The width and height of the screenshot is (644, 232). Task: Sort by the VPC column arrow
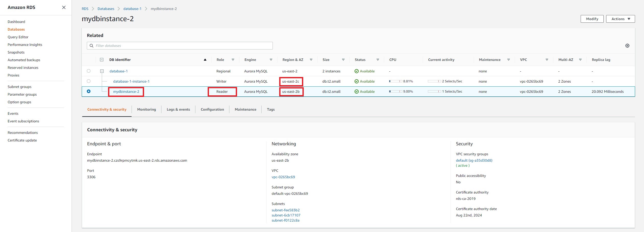tap(547, 60)
